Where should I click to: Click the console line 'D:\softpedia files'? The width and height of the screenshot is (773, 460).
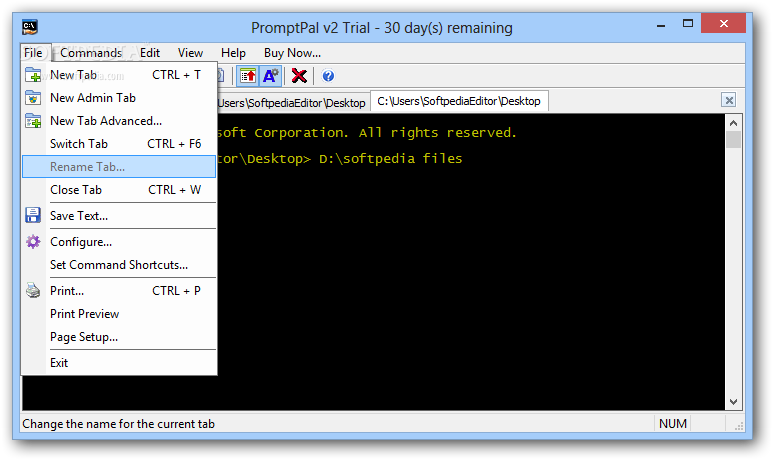(390, 159)
